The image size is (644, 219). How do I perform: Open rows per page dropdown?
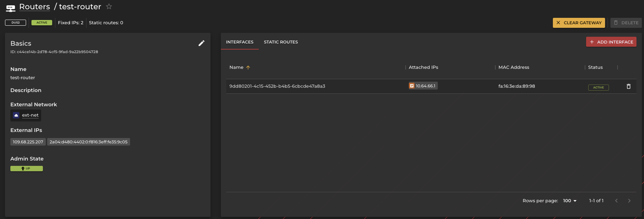click(570, 201)
